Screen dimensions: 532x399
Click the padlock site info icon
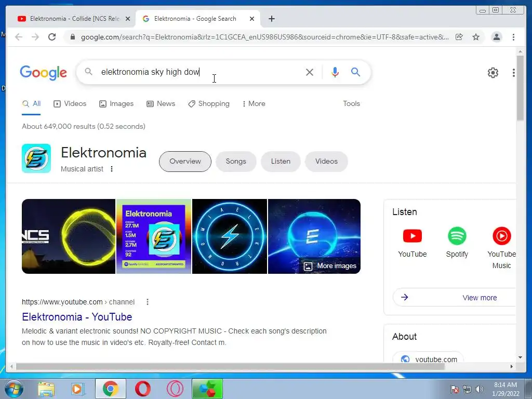pyautogui.click(x=73, y=37)
